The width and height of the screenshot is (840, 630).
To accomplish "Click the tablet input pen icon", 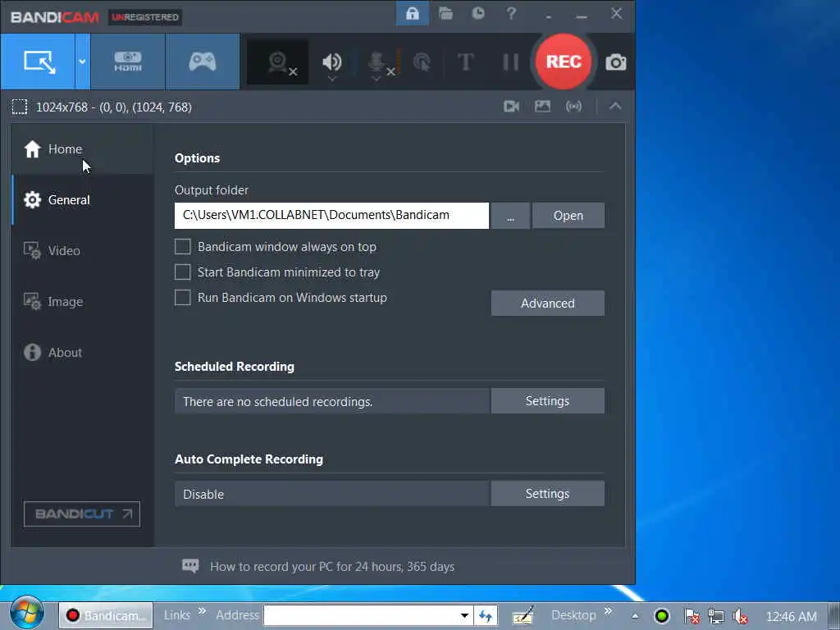I will click(523, 615).
